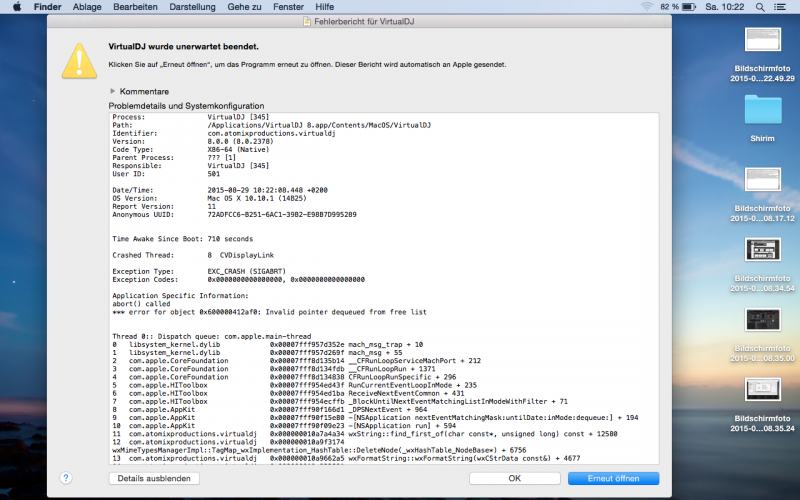Open the Hilfe menu
Viewport: 800px width, 500px height.
coord(324,7)
